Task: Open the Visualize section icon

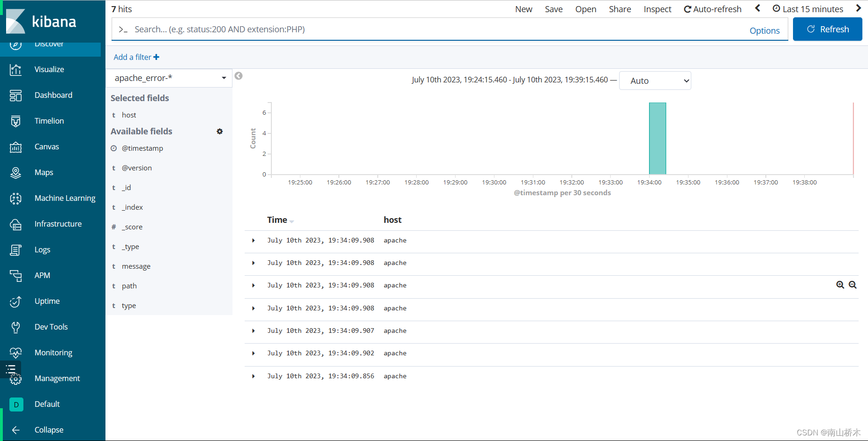Action: 15,70
